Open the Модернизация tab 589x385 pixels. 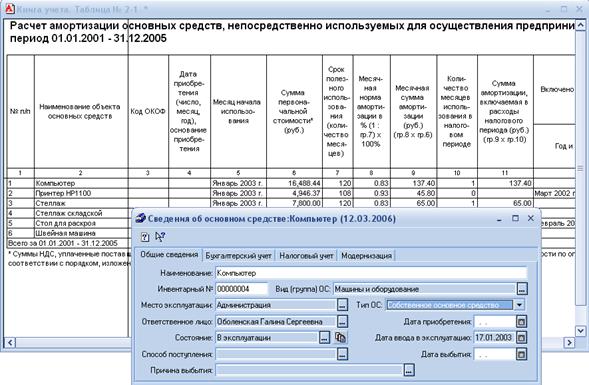(x=366, y=255)
